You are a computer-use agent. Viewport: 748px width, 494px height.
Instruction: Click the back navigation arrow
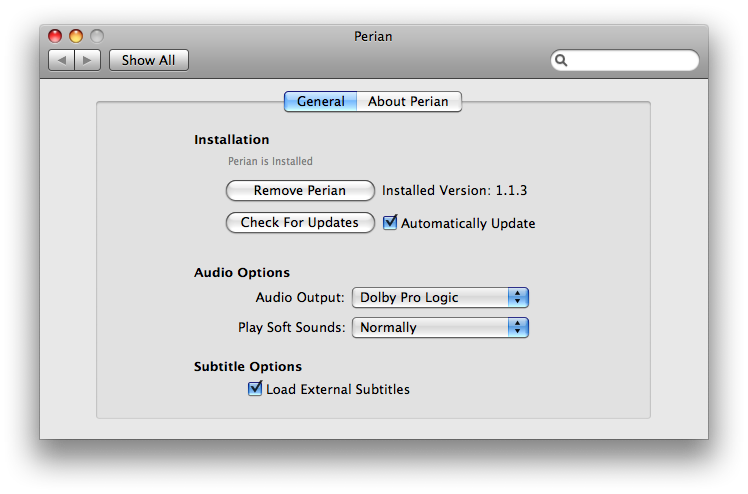click(x=62, y=60)
